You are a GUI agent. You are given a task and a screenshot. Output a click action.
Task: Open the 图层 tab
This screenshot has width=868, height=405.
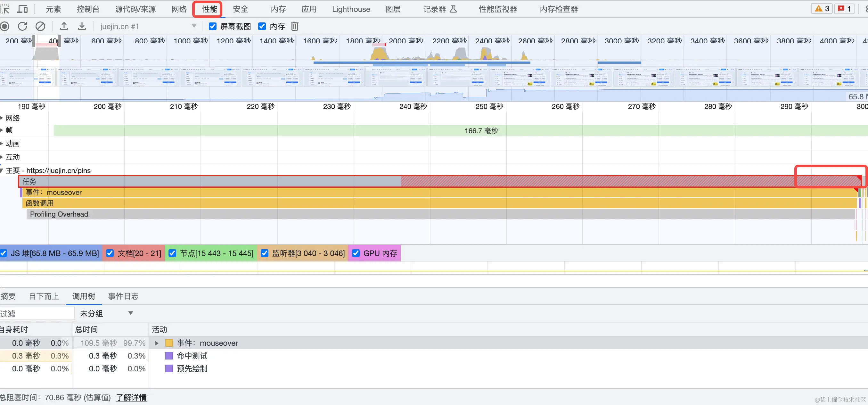tap(393, 9)
